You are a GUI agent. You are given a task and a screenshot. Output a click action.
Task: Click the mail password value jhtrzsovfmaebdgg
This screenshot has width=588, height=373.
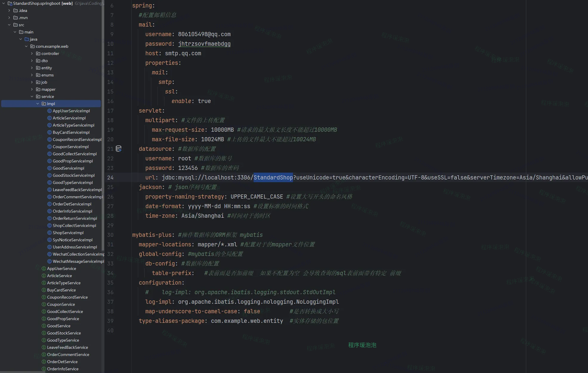(x=204, y=44)
